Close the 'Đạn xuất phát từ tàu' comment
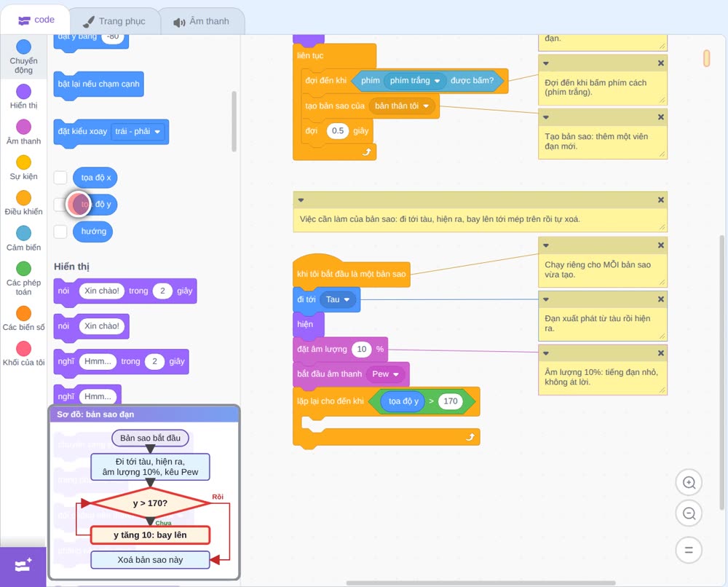728x587 pixels. tap(661, 299)
